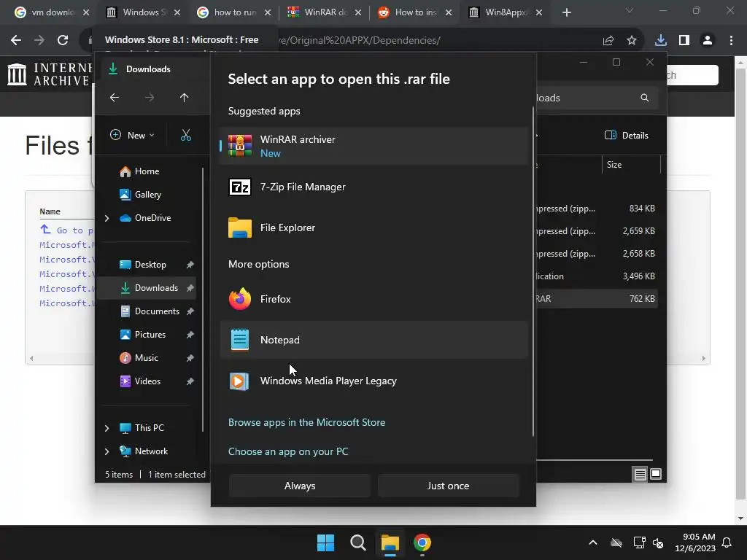Click the Internet Archive logo

click(x=50, y=75)
